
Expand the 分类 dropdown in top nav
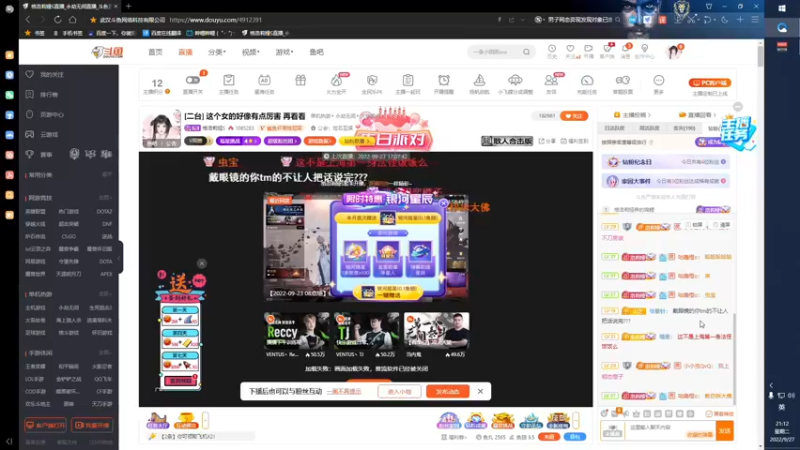(x=217, y=52)
